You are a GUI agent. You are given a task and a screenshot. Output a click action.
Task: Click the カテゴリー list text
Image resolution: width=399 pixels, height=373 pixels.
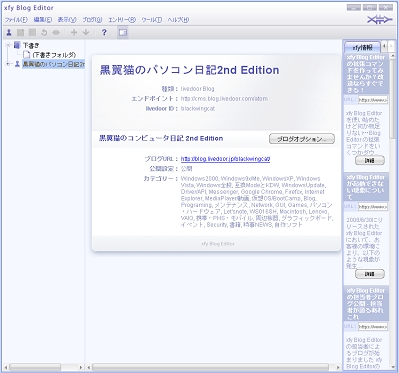tap(257, 202)
